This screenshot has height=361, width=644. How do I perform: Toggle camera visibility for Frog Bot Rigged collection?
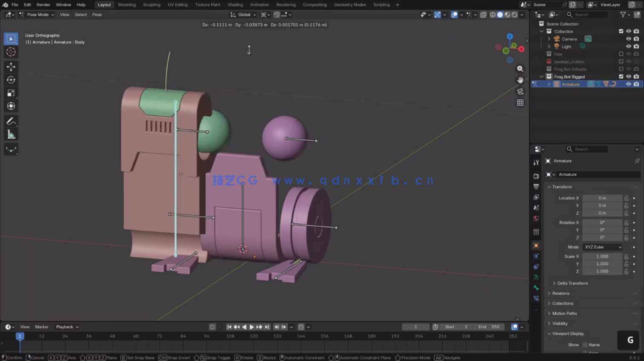coord(636,77)
